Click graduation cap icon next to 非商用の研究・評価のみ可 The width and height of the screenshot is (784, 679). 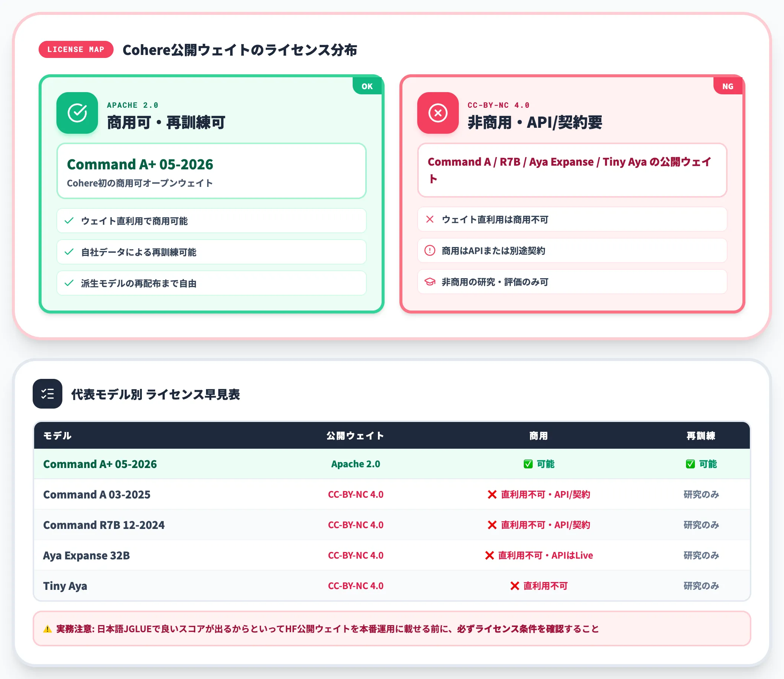tap(430, 282)
